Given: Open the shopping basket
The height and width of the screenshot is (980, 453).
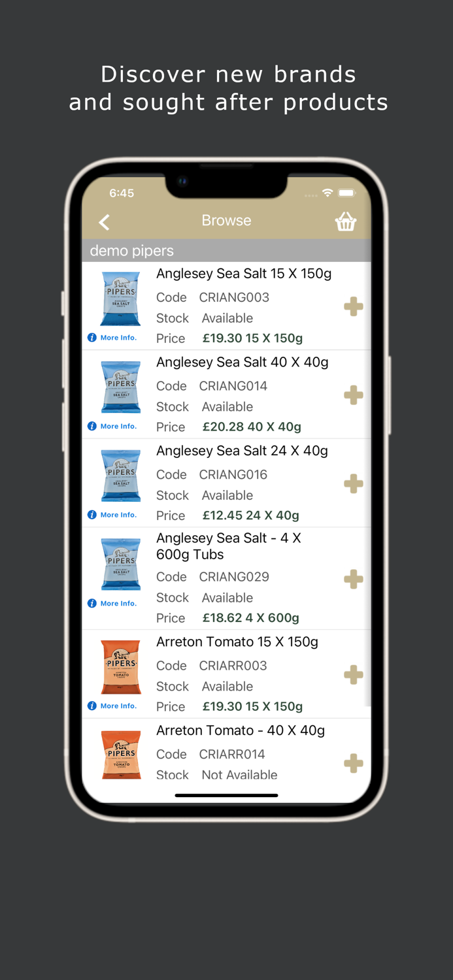Looking at the screenshot, I should [x=346, y=222].
